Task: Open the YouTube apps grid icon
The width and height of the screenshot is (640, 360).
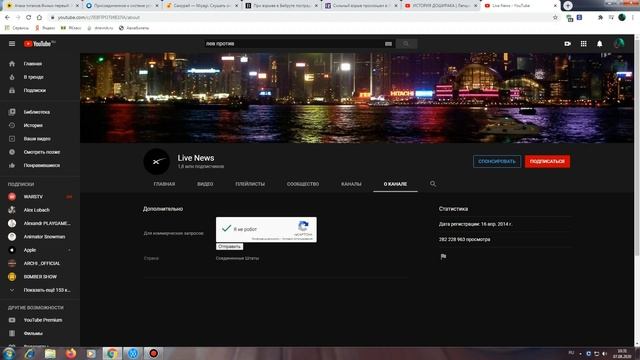Action: click(584, 44)
